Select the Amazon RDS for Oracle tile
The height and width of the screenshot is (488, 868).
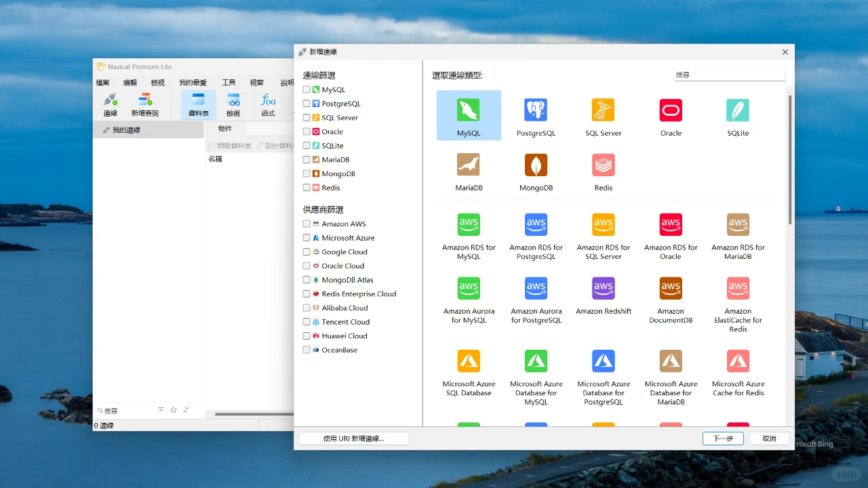pos(671,236)
